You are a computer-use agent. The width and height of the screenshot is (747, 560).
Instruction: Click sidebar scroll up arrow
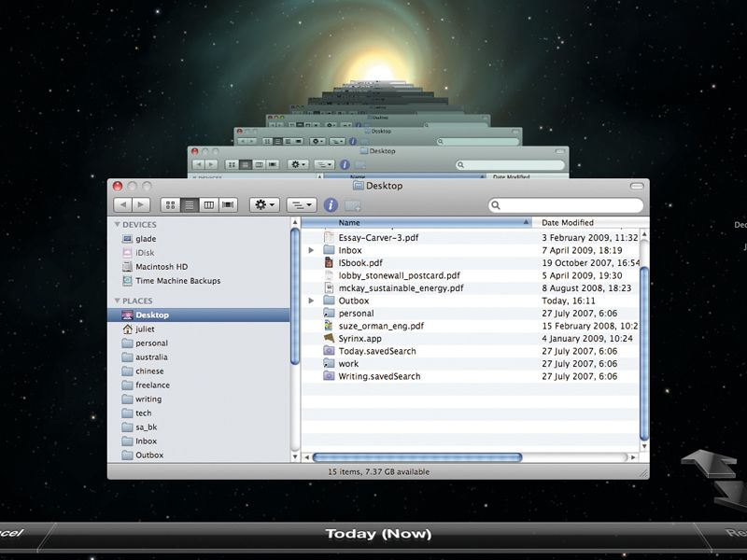click(x=295, y=222)
